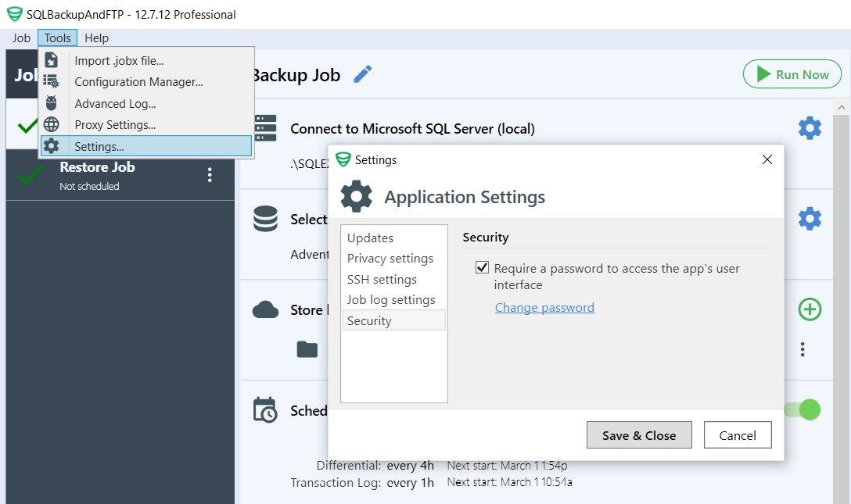Click the gear icon beside Settings... menu entry
The height and width of the screenshot is (504, 851).
(51, 146)
